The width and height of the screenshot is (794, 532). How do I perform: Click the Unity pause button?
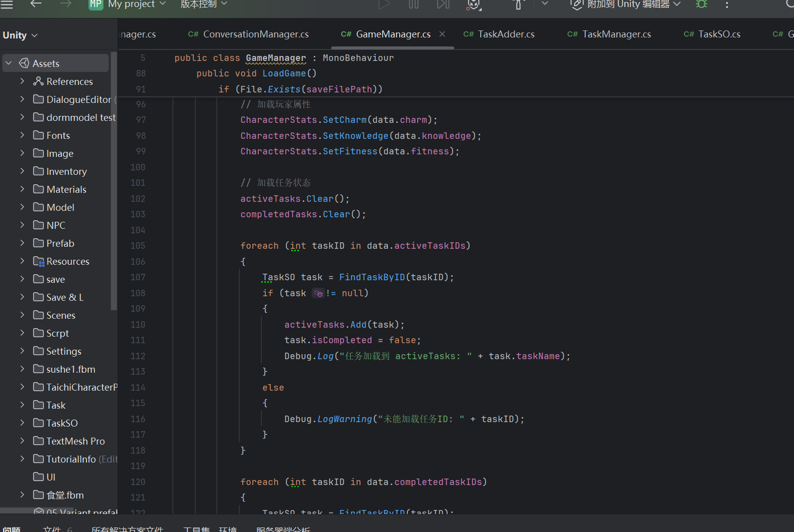414,4
